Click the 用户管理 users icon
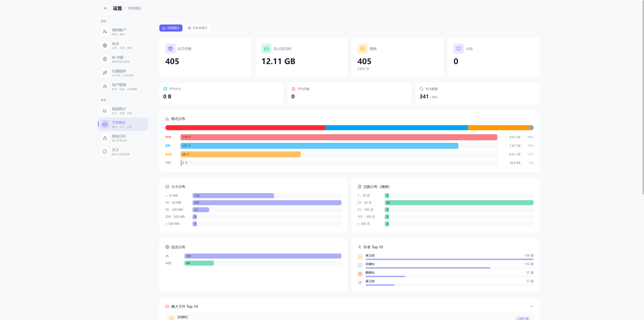This screenshot has height=320, width=644. point(105,87)
